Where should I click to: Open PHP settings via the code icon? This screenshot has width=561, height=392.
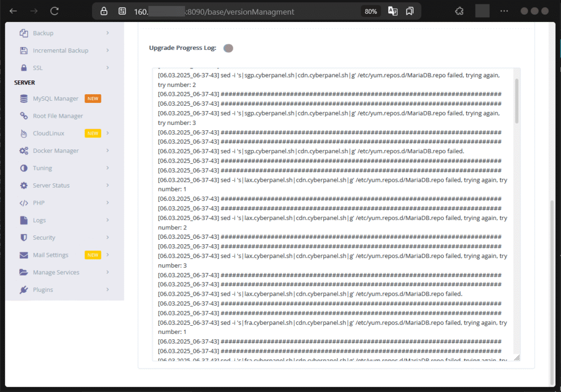tap(22, 203)
